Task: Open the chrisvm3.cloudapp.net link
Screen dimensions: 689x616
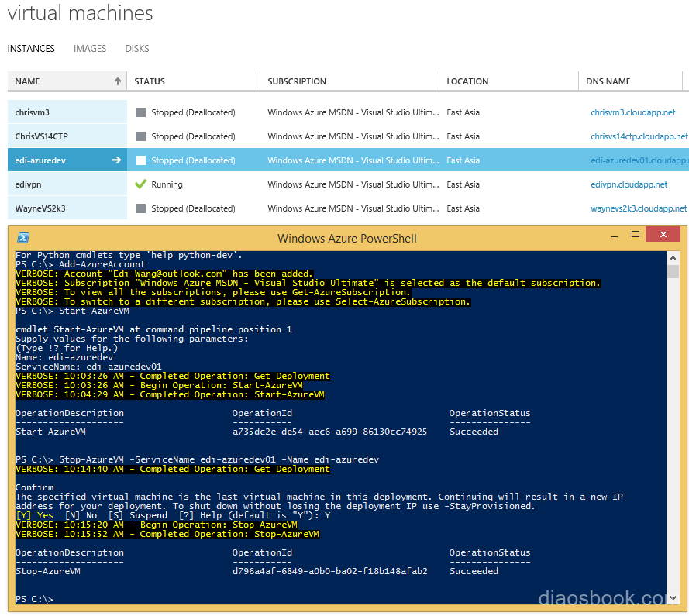Action: click(x=633, y=112)
